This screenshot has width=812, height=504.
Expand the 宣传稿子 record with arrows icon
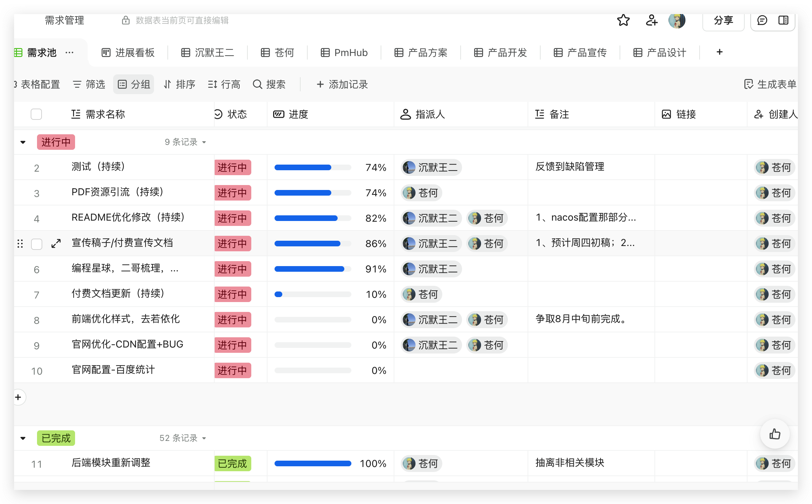tap(56, 244)
